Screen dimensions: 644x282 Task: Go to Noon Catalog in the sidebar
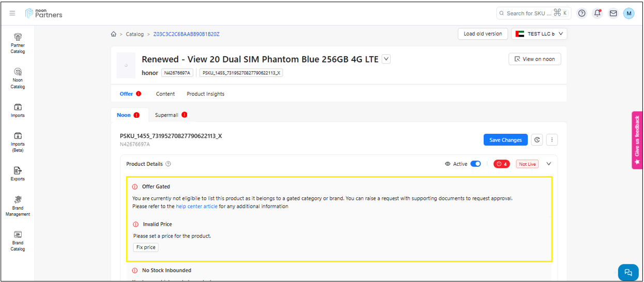[x=18, y=78]
